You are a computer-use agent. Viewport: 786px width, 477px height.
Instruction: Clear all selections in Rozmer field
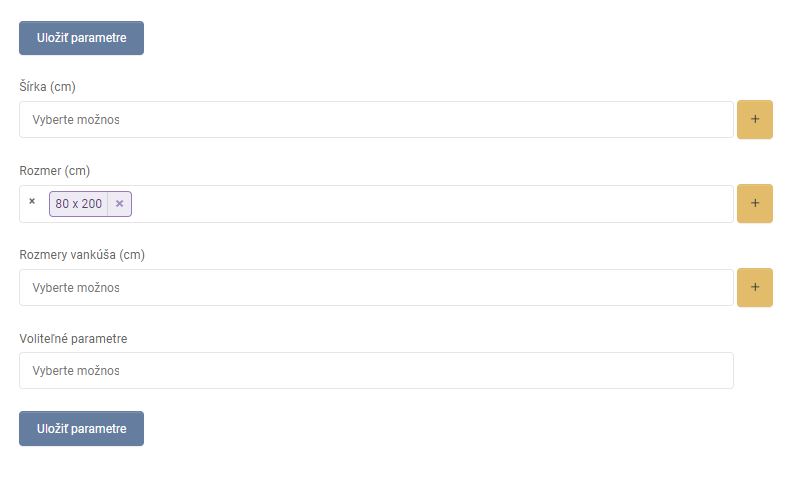coord(32,202)
